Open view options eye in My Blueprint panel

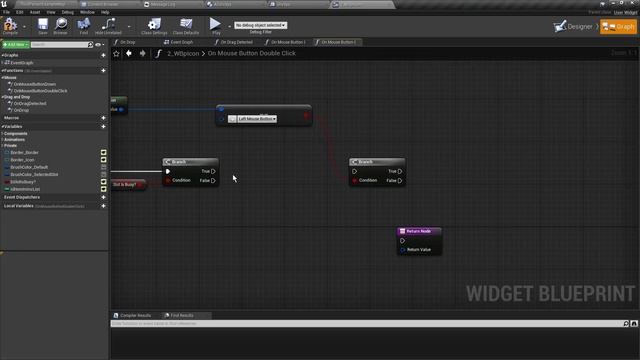pyautogui.click(x=99, y=44)
